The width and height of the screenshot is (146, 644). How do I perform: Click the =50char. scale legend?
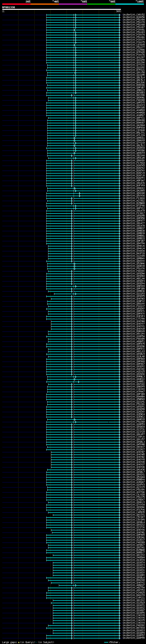pyautogui.click(x=112, y=642)
